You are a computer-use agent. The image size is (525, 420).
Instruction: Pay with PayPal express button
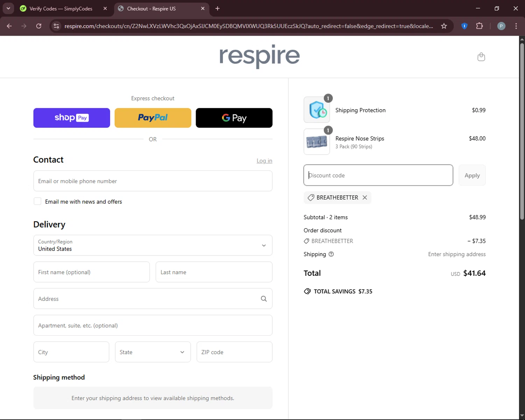(153, 118)
